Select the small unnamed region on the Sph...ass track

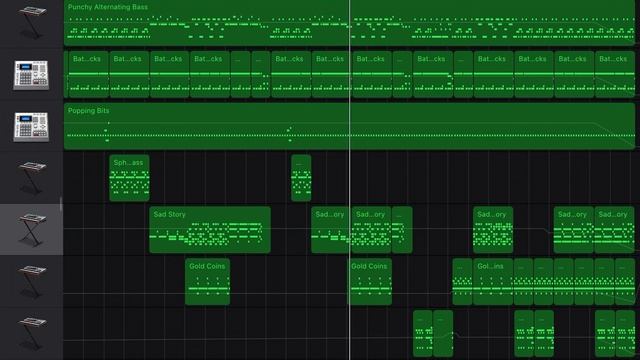click(301, 178)
